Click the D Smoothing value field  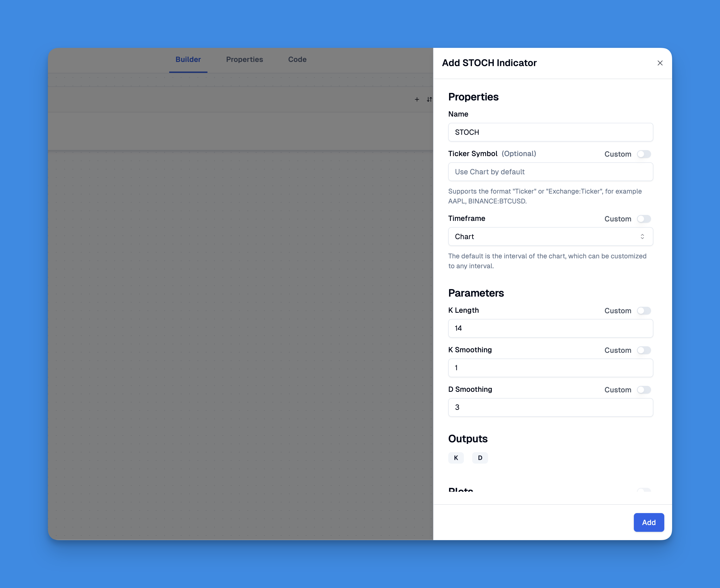pos(550,407)
